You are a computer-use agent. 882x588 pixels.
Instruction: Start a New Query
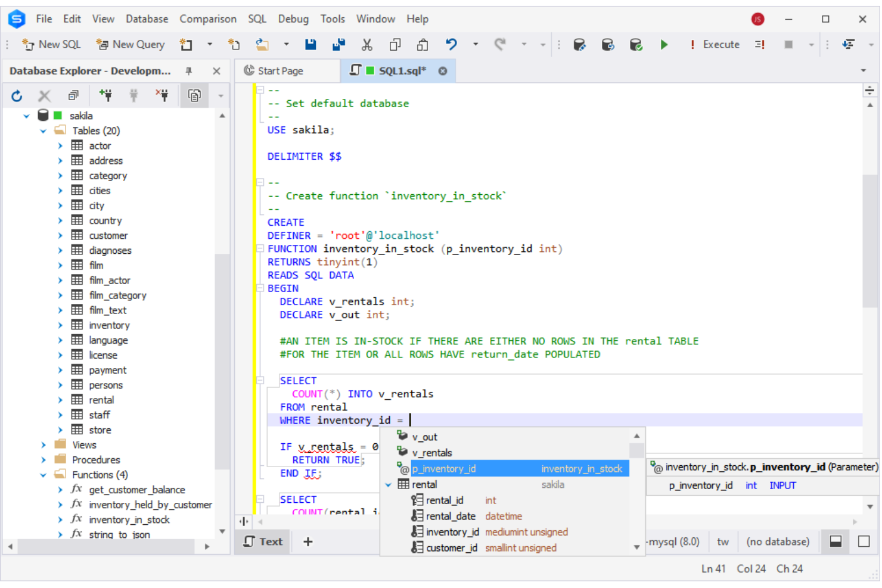point(130,44)
